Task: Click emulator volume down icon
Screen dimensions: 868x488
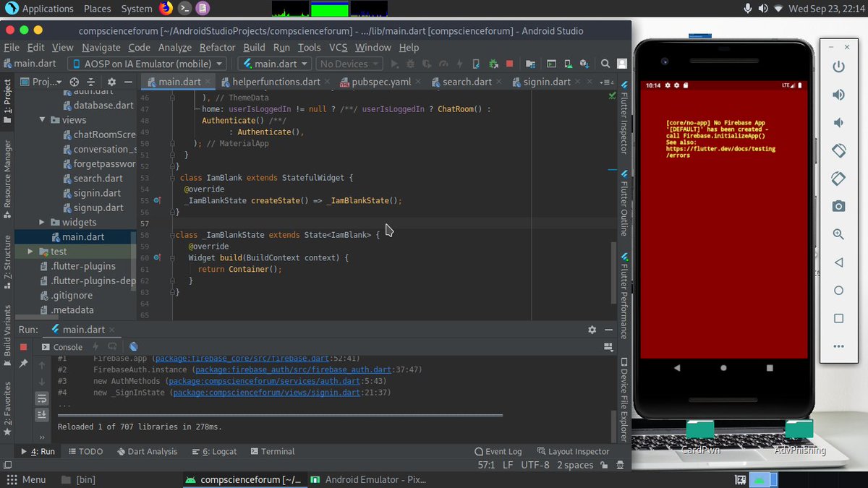Action: (x=838, y=123)
